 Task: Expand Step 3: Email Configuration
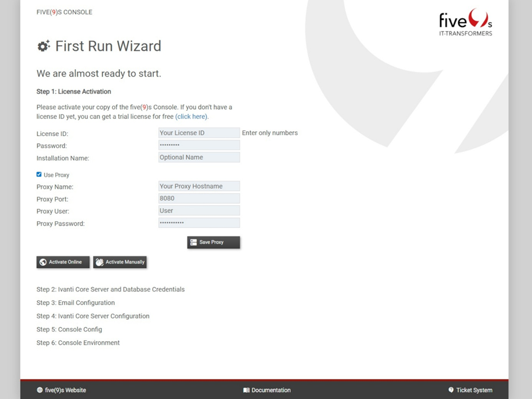tap(75, 303)
